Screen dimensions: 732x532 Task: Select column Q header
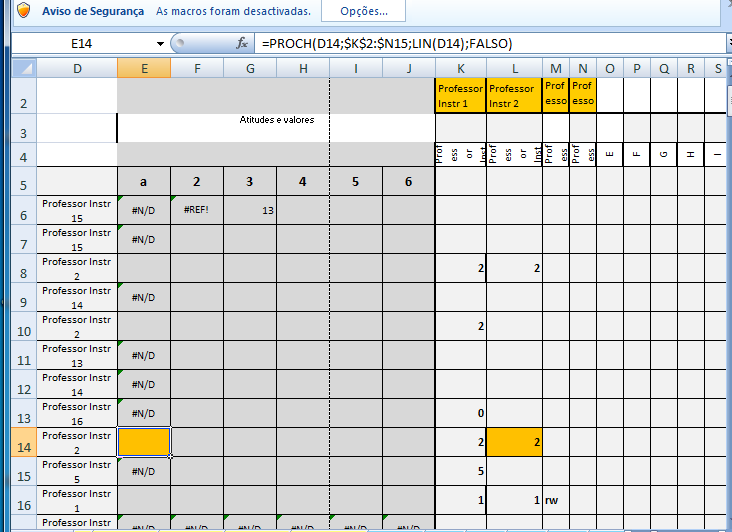664,69
